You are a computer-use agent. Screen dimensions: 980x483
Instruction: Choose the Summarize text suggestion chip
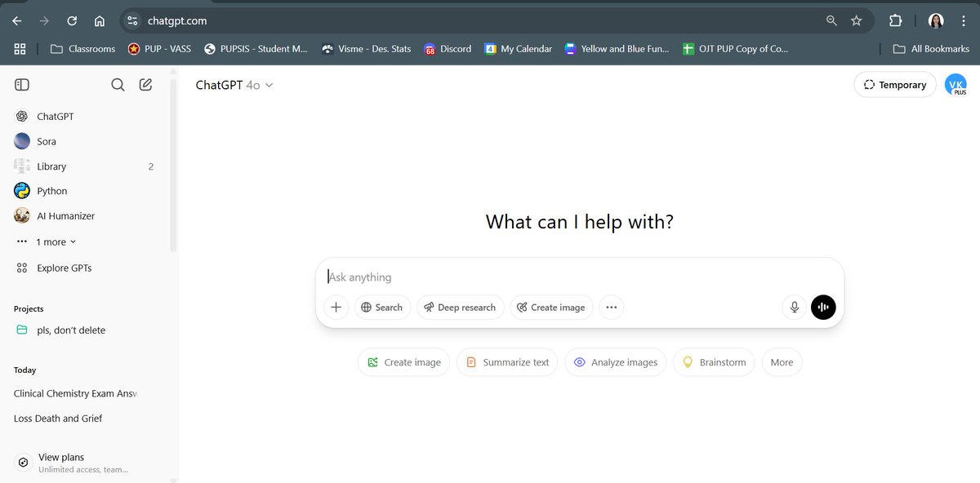507,362
